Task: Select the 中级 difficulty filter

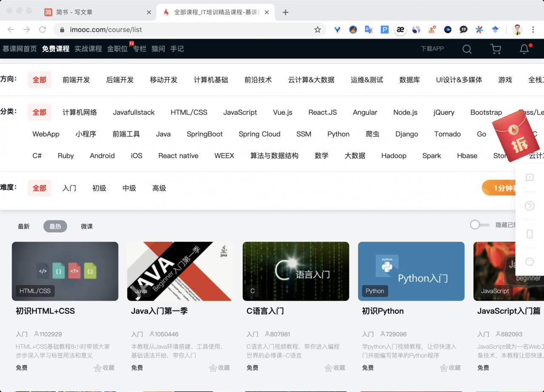Action: point(129,188)
